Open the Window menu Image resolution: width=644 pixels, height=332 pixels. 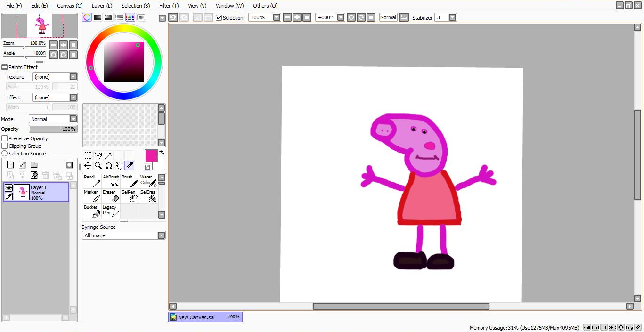pyautogui.click(x=229, y=6)
